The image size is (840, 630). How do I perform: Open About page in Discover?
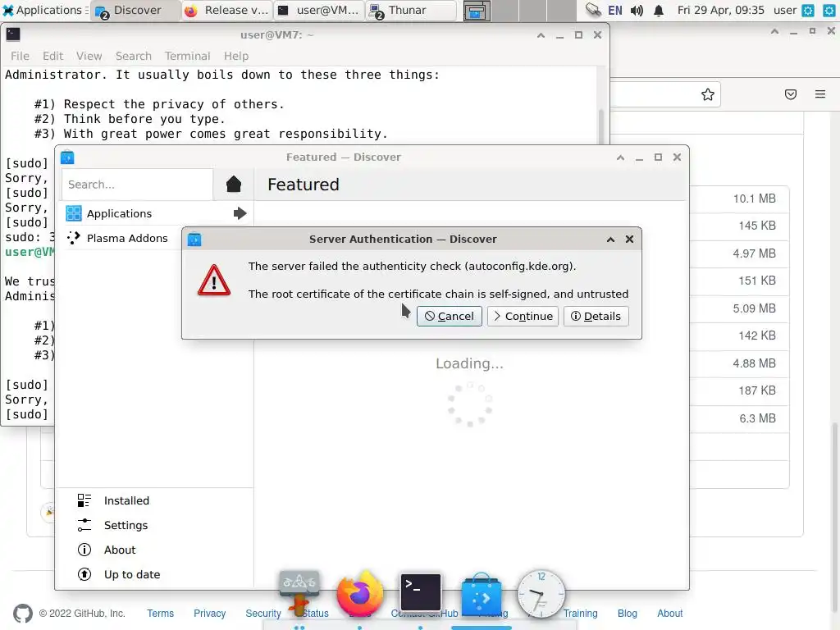point(120,550)
